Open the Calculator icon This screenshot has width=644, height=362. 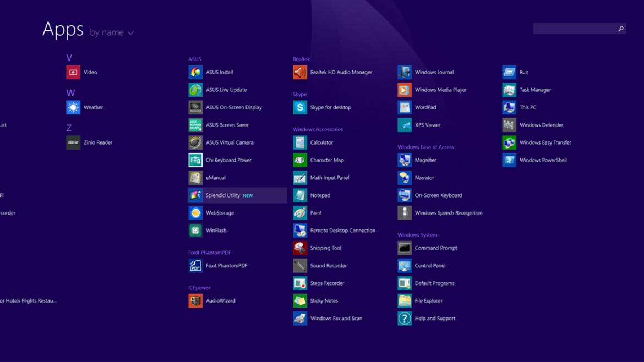(x=300, y=142)
